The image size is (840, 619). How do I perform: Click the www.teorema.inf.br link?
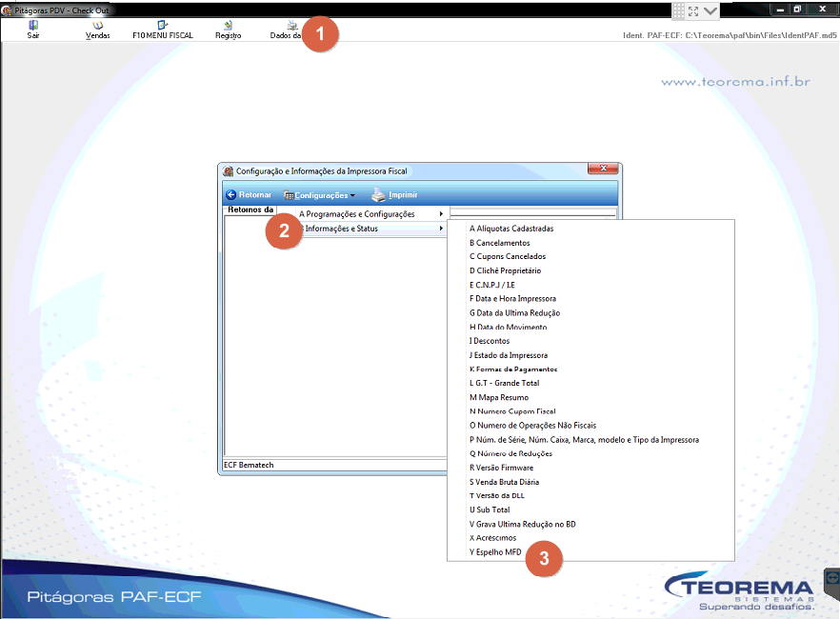[x=735, y=82]
